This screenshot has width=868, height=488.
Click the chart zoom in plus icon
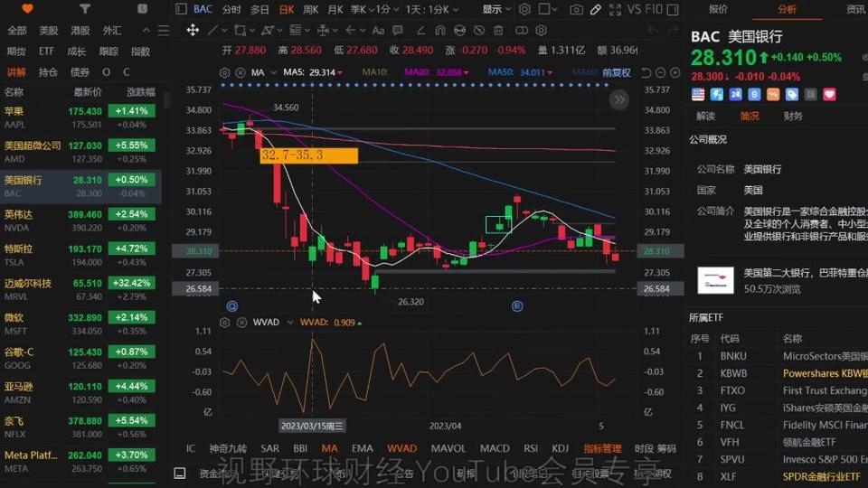(x=675, y=72)
